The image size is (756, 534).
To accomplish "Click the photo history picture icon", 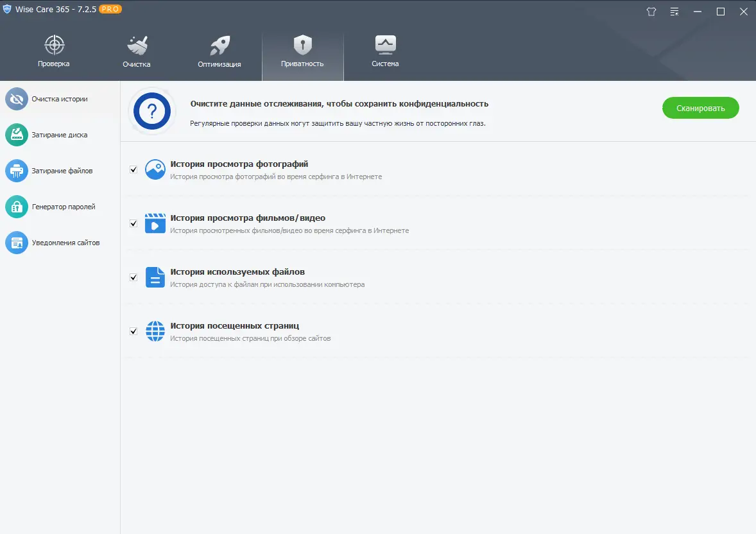I will tap(155, 170).
